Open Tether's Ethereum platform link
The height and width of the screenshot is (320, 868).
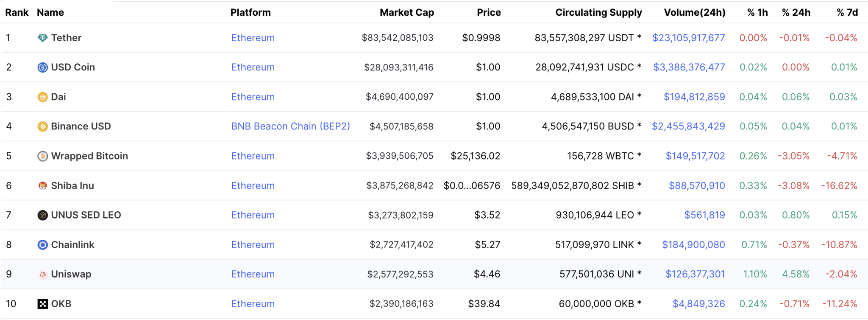pyautogui.click(x=253, y=38)
